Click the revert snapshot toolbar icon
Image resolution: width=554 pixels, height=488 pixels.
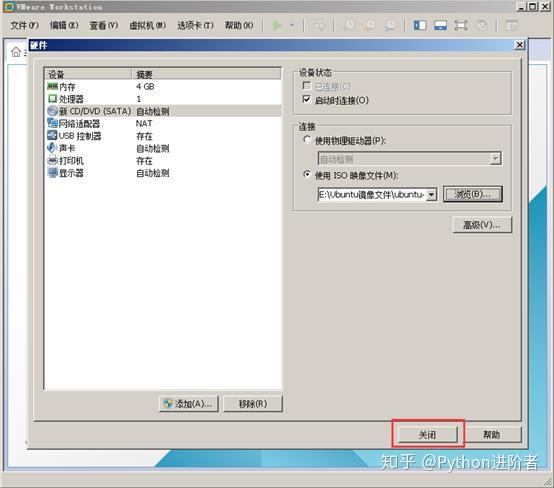(x=370, y=25)
